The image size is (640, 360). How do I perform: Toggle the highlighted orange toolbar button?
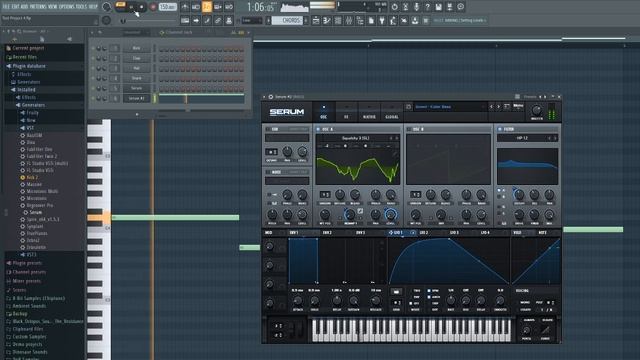[x=207, y=7]
